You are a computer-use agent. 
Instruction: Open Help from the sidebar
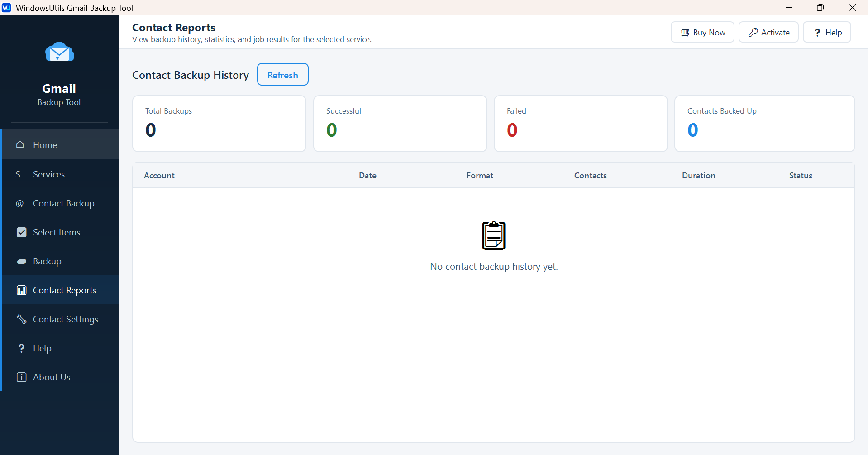pos(60,348)
